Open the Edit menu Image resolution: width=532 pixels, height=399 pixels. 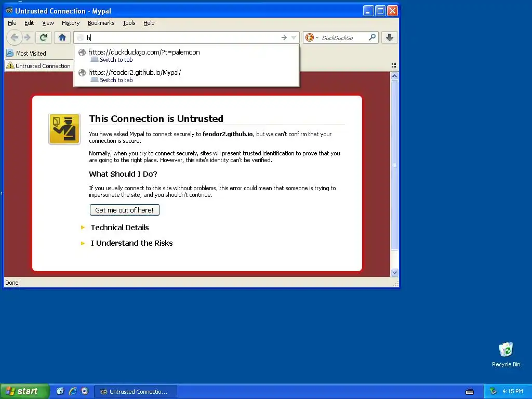(29, 23)
